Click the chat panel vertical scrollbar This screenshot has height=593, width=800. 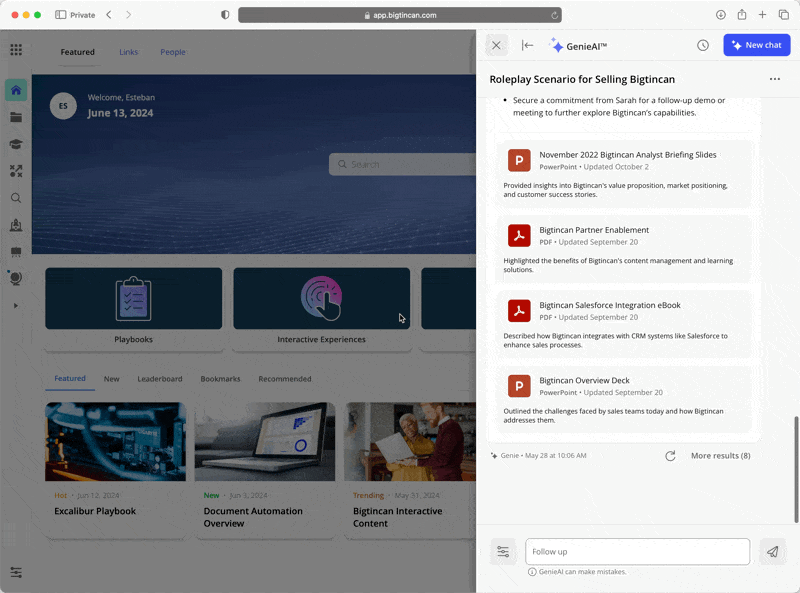coord(796,470)
